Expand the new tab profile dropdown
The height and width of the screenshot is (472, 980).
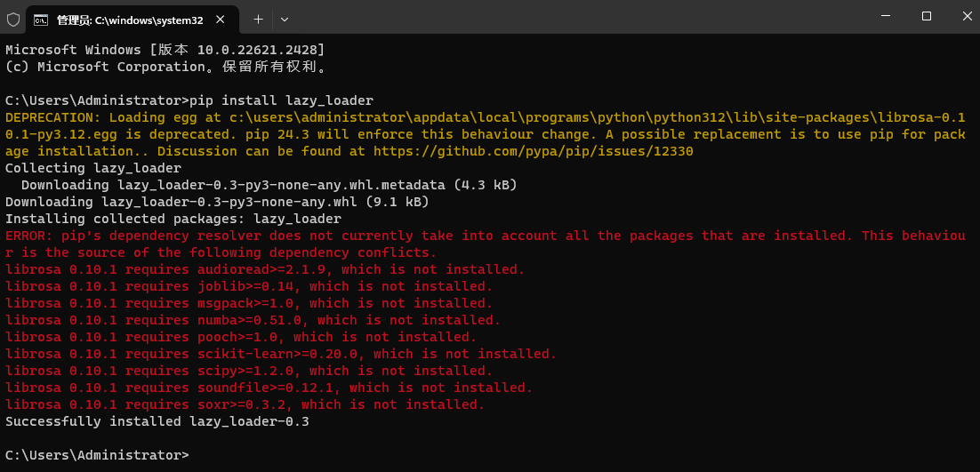click(285, 19)
